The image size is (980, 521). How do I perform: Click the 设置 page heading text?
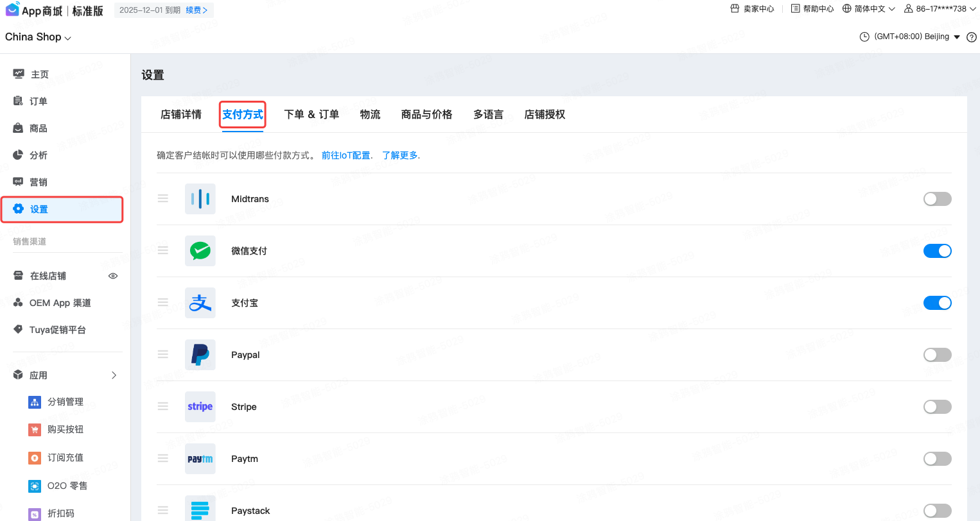coord(153,75)
